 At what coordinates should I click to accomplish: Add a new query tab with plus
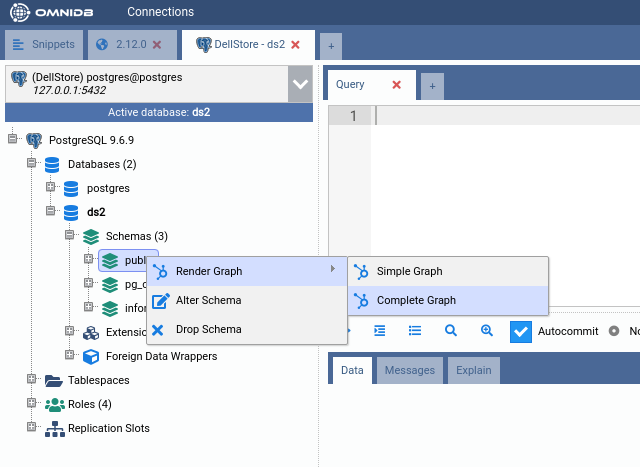tap(433, 87)
